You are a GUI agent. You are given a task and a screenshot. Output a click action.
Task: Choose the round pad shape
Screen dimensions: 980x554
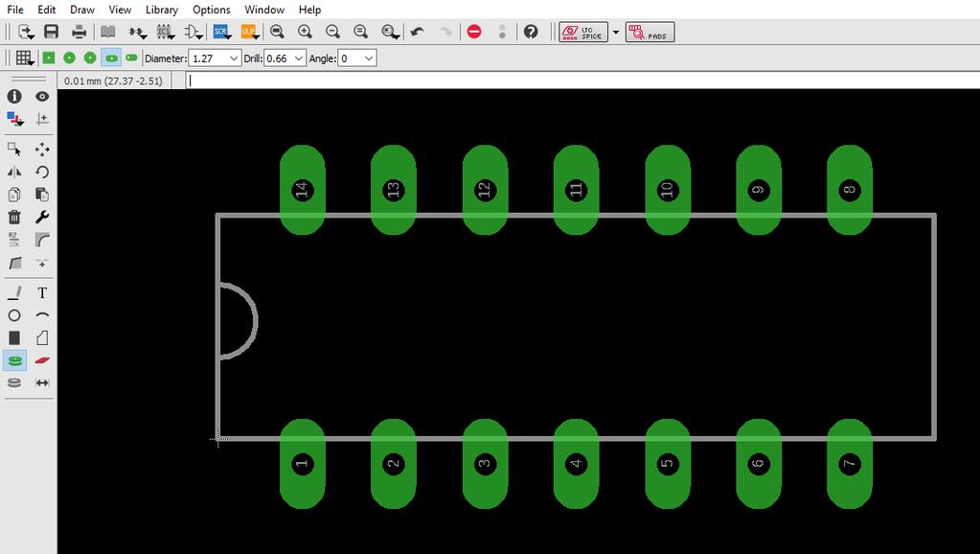(69, 58)
